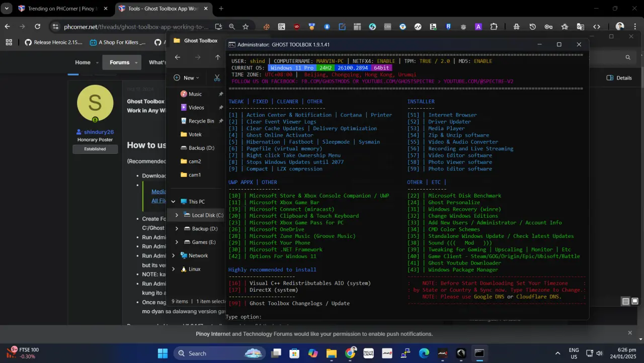Click Microsoft Disk Benchmark option text

pyautogui.click(x=464, y=196)
